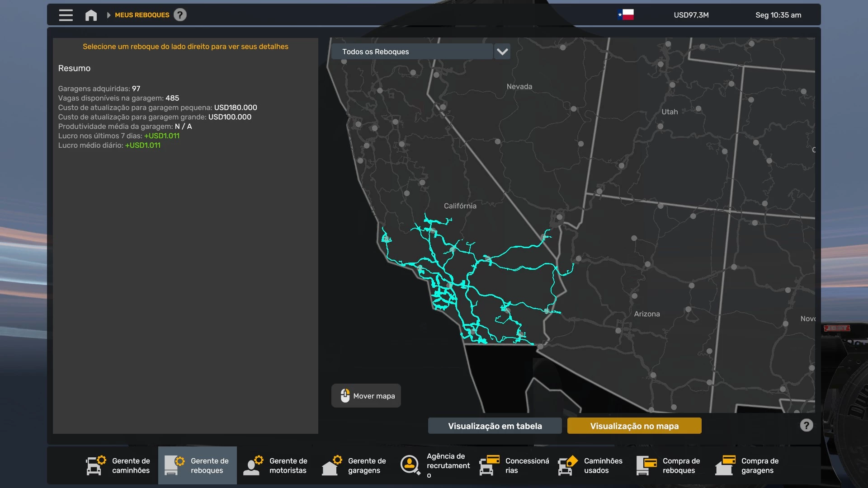868x488 pixels.
Task: Open the hamburger main menu
Action: point(66,15)
